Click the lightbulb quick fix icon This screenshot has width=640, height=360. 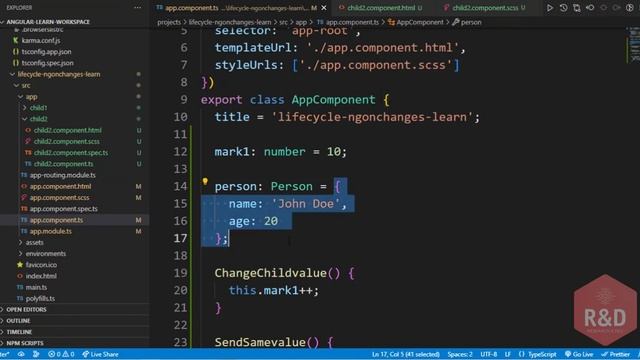(x=205, y=181)
